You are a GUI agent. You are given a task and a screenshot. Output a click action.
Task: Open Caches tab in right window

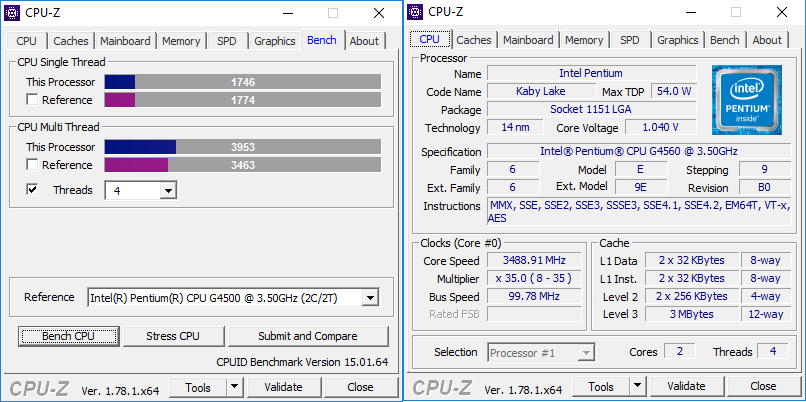coord(474,40)
